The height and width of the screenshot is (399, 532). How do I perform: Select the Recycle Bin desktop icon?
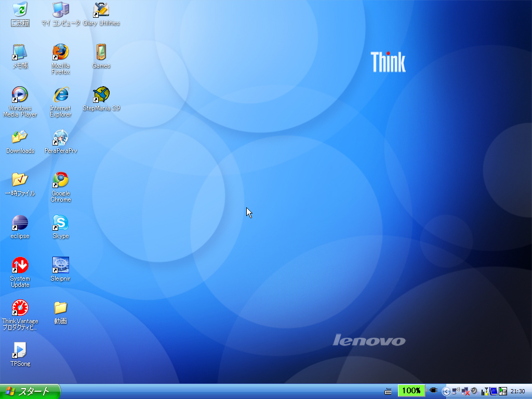point(20,14)
